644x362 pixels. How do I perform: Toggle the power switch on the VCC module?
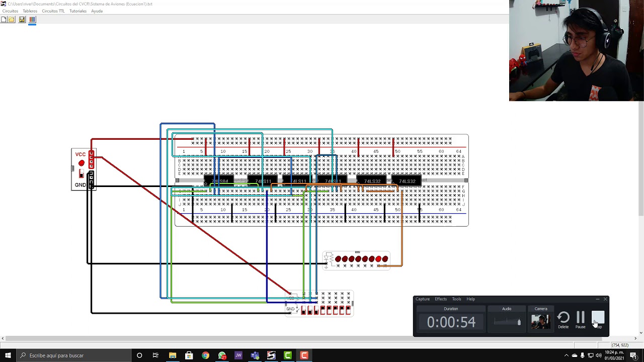(x=82, y=174)
